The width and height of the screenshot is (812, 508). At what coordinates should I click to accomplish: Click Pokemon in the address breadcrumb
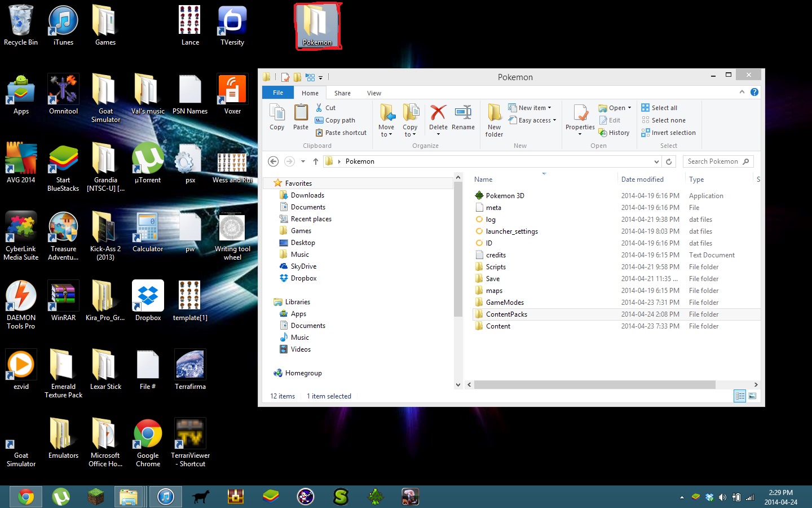(x=360, y=161)
